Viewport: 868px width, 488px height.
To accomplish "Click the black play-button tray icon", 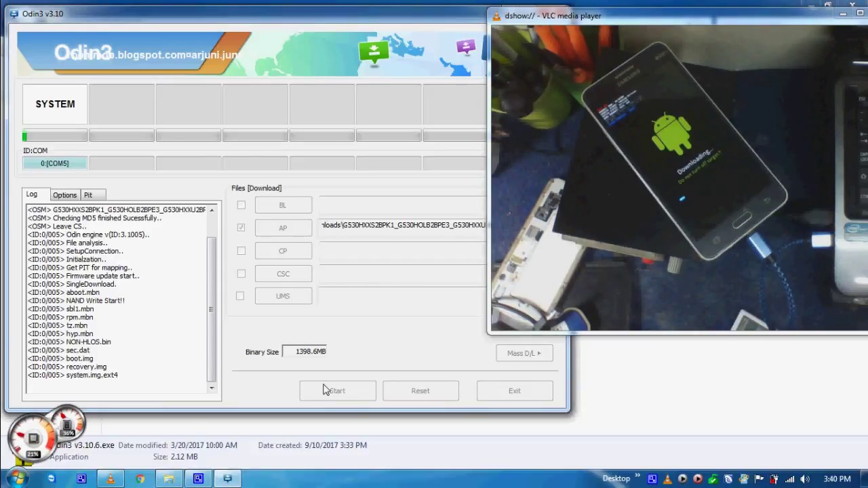I will tap(682, 479).
